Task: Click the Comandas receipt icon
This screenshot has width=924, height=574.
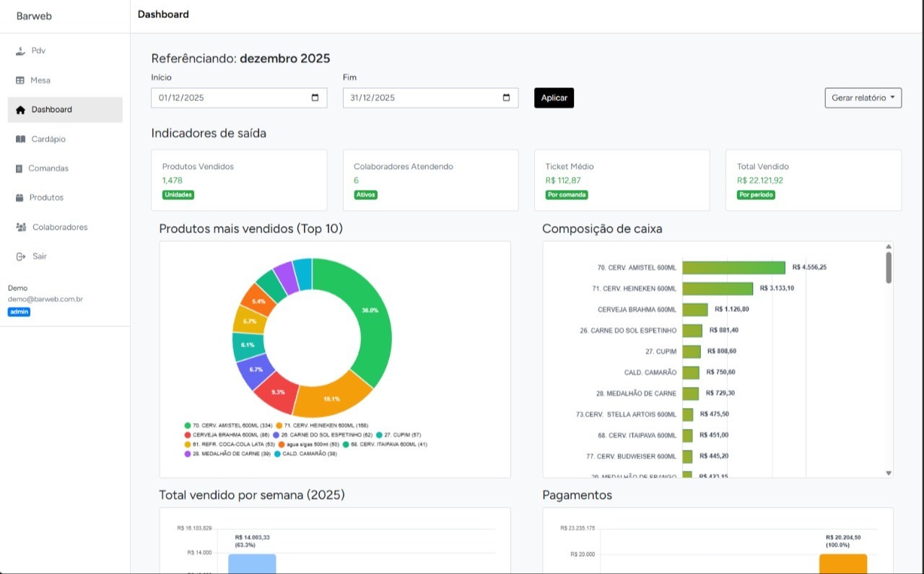Action: (19, 168)
